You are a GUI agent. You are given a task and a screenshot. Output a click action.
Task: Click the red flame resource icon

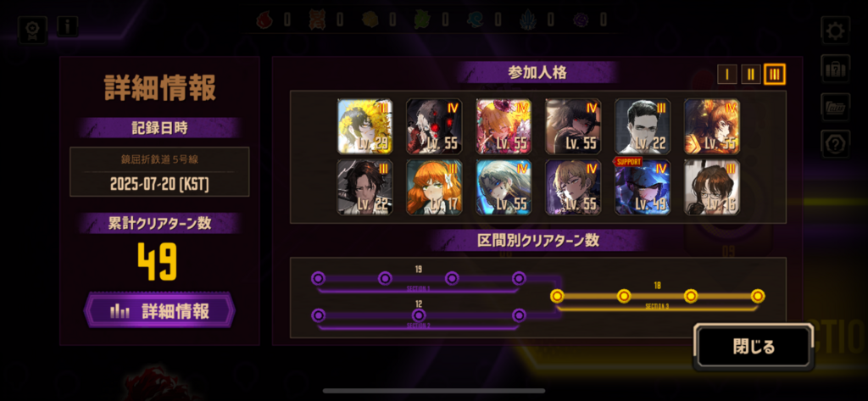[x=265, y=20]
